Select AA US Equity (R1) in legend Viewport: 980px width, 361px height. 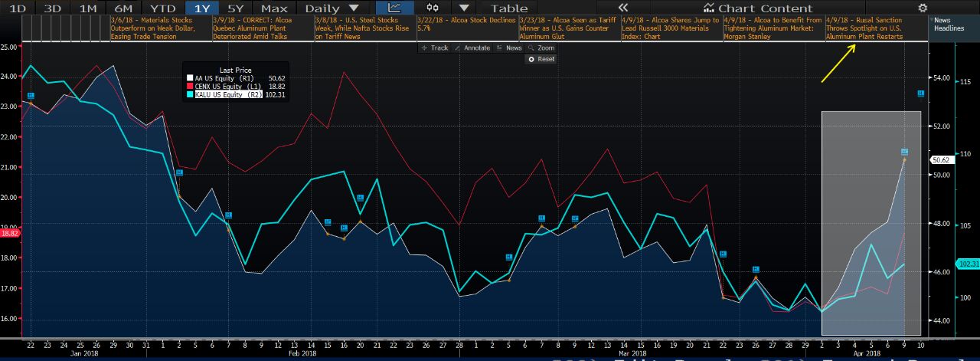pyautogui.click(x=224, y=78)
